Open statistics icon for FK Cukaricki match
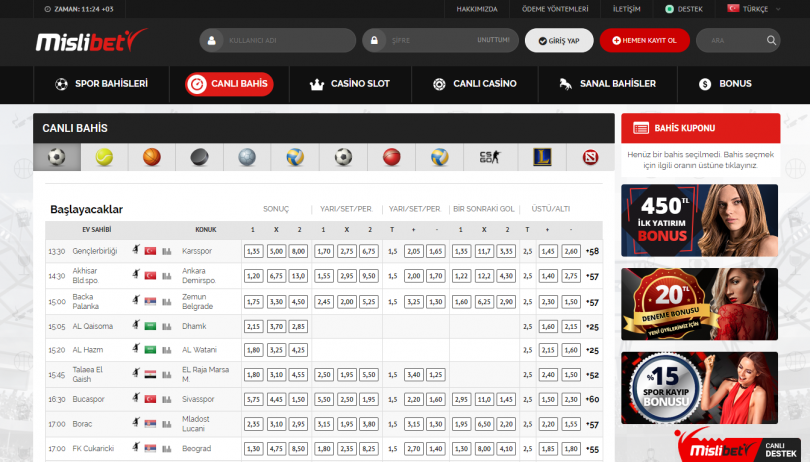The image size is (810, 462). coord(166,449)
